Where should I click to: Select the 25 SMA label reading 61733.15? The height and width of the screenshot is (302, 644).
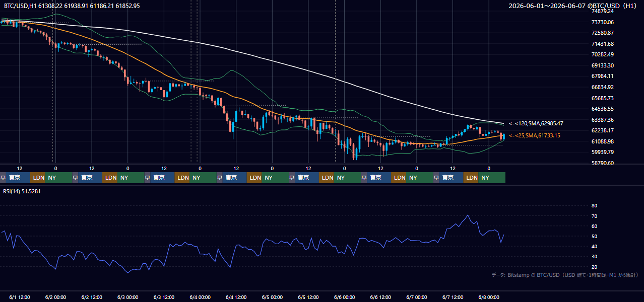coord(535,135)
